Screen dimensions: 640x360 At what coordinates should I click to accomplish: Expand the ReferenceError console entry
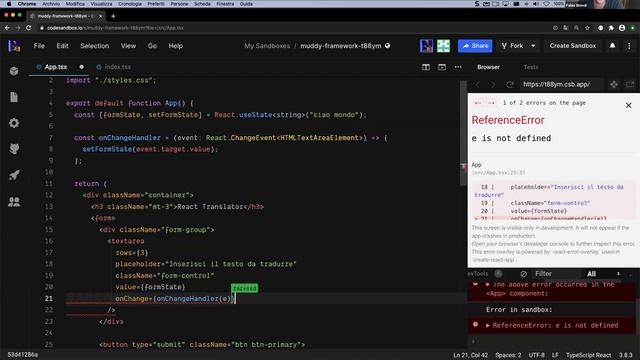(487, 325)
